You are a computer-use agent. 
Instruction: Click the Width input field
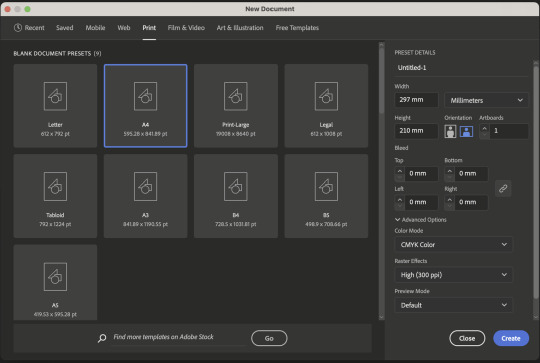(416, 100)
